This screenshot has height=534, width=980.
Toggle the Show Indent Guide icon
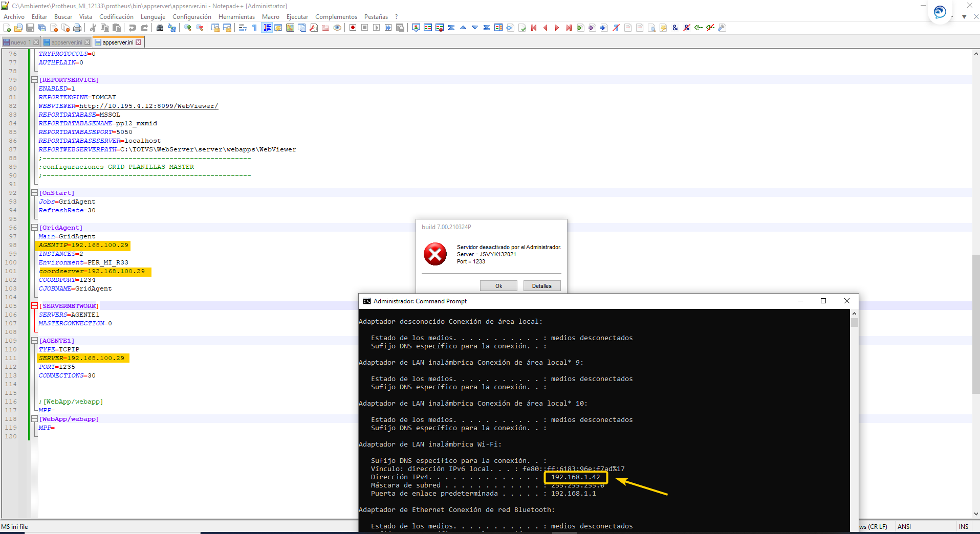click(x=267, y=28)
